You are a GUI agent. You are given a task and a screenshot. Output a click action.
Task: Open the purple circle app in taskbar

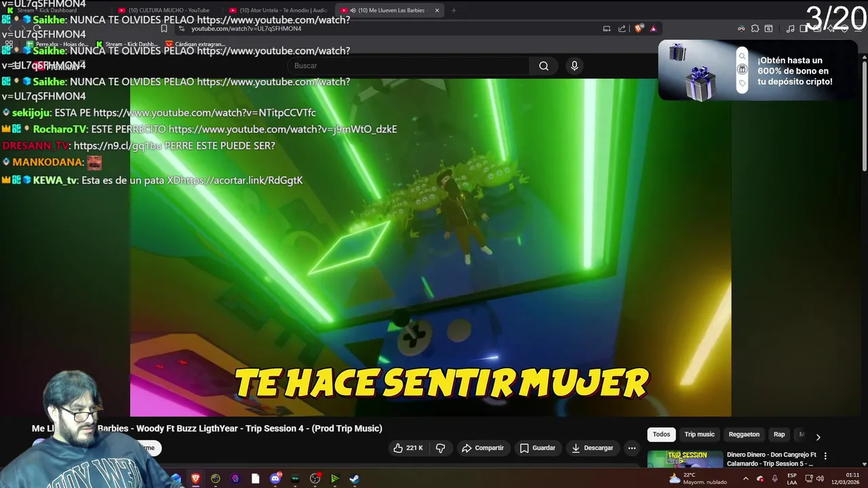[235, 479]
